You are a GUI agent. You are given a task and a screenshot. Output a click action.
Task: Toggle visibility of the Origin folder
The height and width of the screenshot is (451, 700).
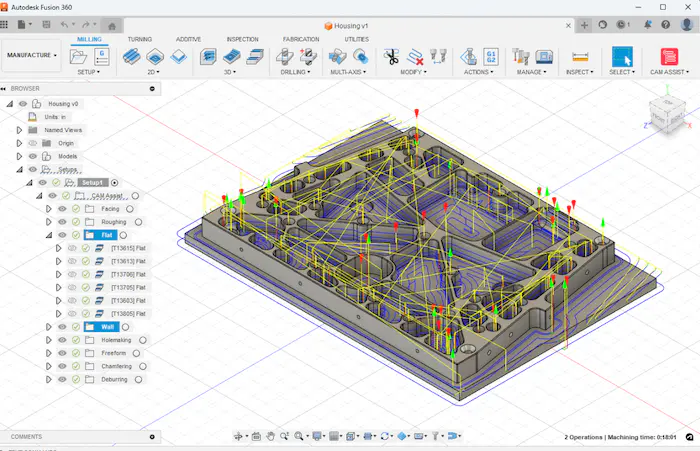click(x=33, y=143)
